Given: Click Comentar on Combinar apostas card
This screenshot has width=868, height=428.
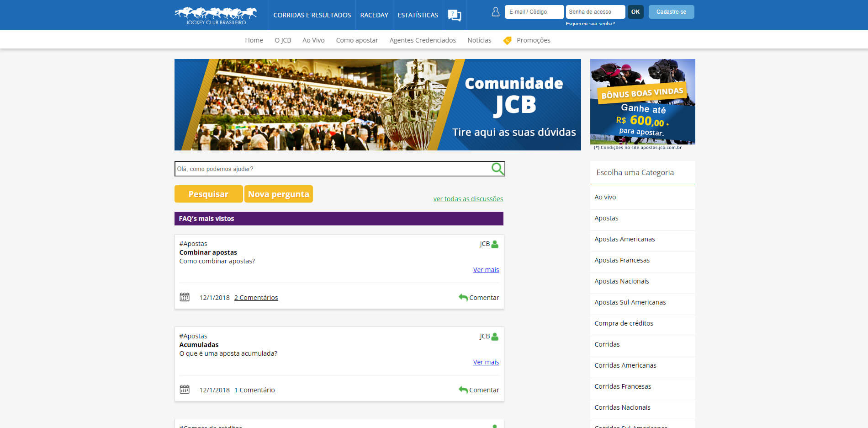Looking at the screenshot, I should 484,298.
